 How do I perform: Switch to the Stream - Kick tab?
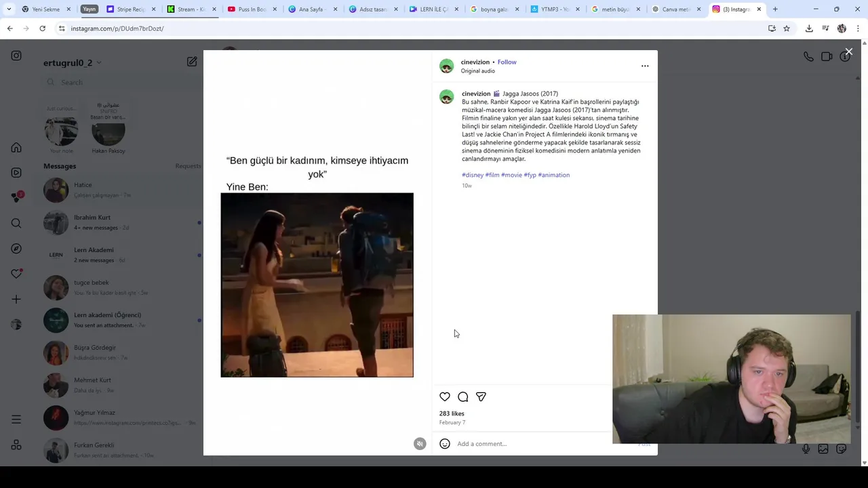click(190, 9)
